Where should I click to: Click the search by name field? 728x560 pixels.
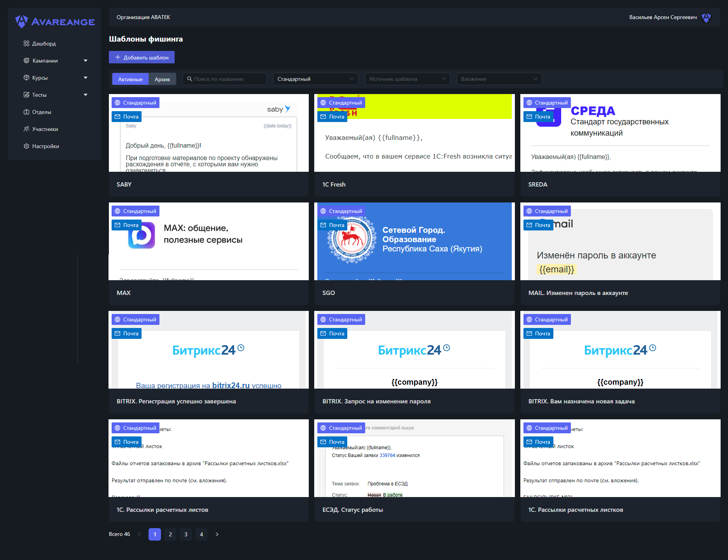[x=225, y=79]
